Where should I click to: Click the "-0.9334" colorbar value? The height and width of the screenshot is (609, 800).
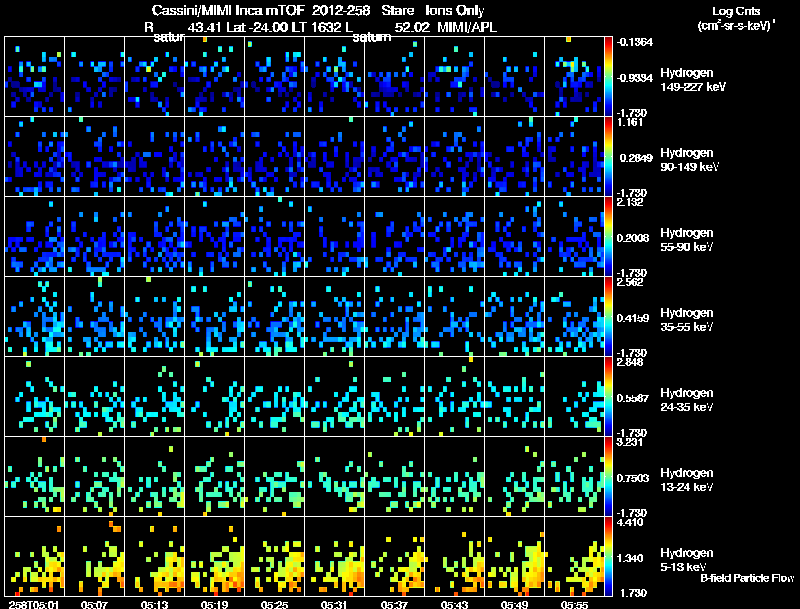click(x=635, y=78)
